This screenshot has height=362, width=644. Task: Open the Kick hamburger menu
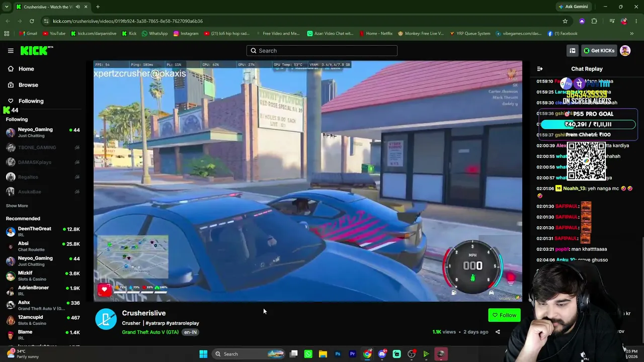(11, 50)
